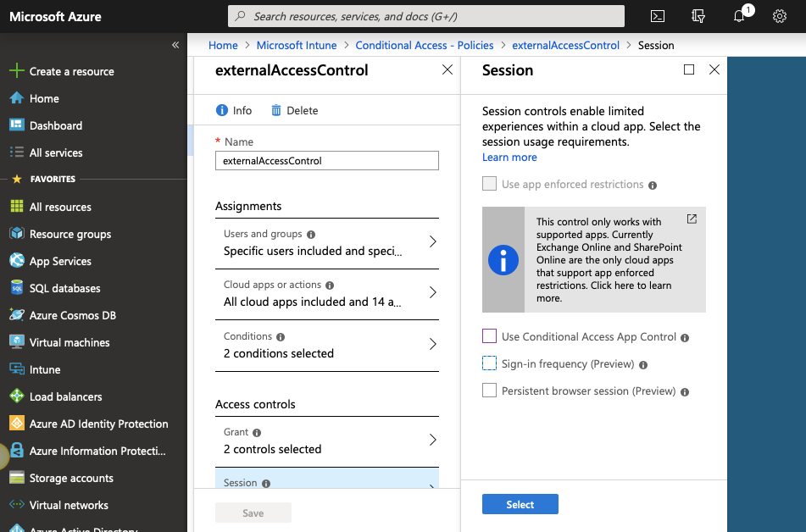Image resolution: width=806 pixels, height=532 pixels.
Task: Click the Directory and subscription filter icon
Action: coord(698,16)
